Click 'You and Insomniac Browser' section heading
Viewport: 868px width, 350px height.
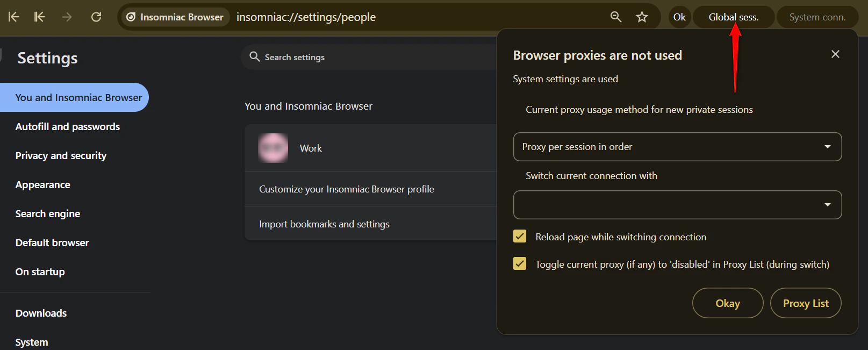[x=309, y=106]
